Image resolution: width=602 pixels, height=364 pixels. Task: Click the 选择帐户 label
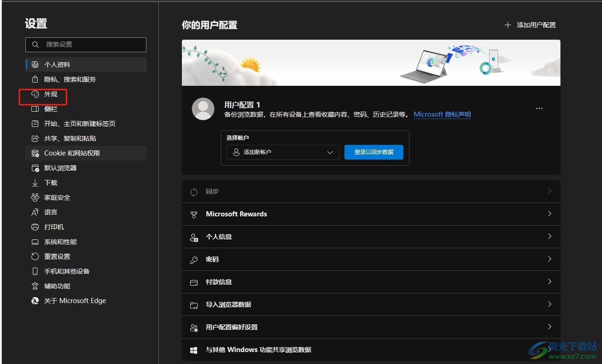[x=238, y=137]
